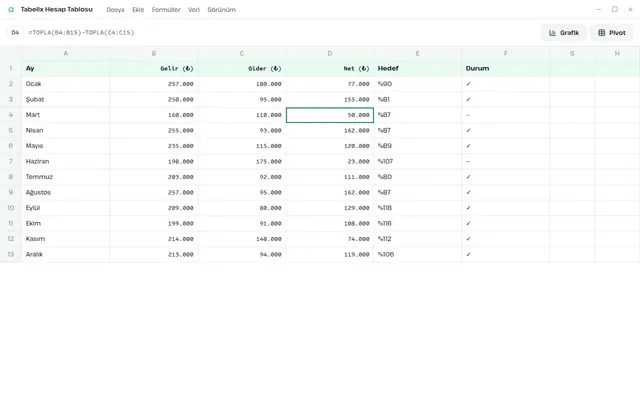The width and height of the screenshot is (640, 400).
Task: Select column F header
Action: [x=505, y=53]
